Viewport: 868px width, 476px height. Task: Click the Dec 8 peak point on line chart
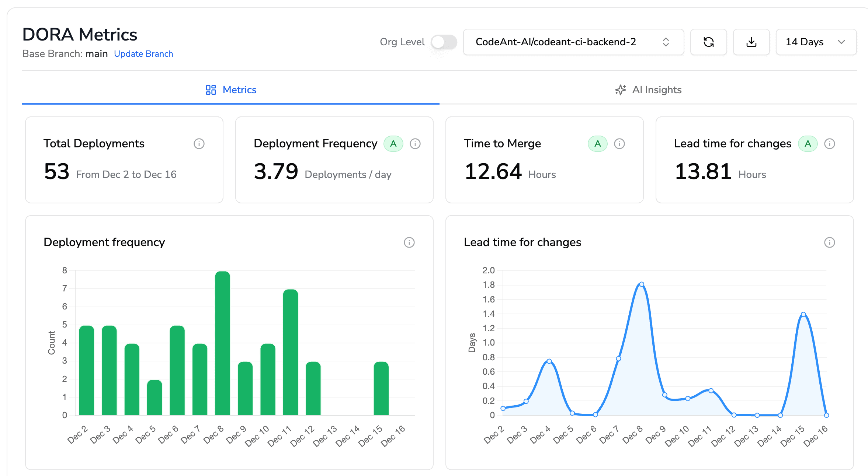pos(642,284)
